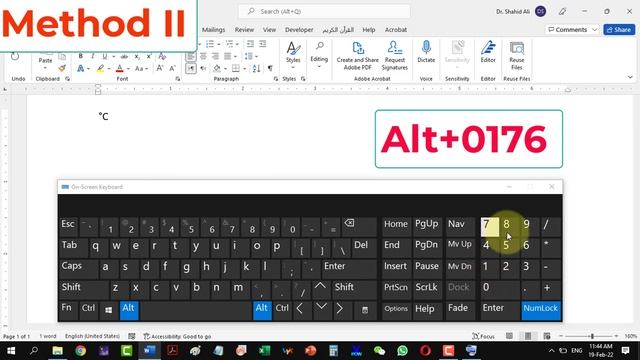Click the Align Right icon
The width and height of the screenshot is (640, 360).
tap(216, 56)
